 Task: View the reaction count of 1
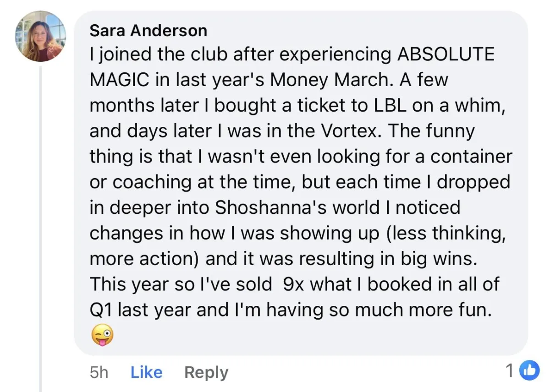pyautogui.click(x=510, y=371)
